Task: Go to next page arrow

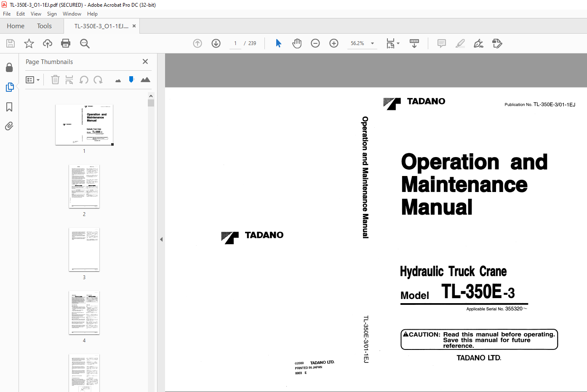Action: point(216,43)
